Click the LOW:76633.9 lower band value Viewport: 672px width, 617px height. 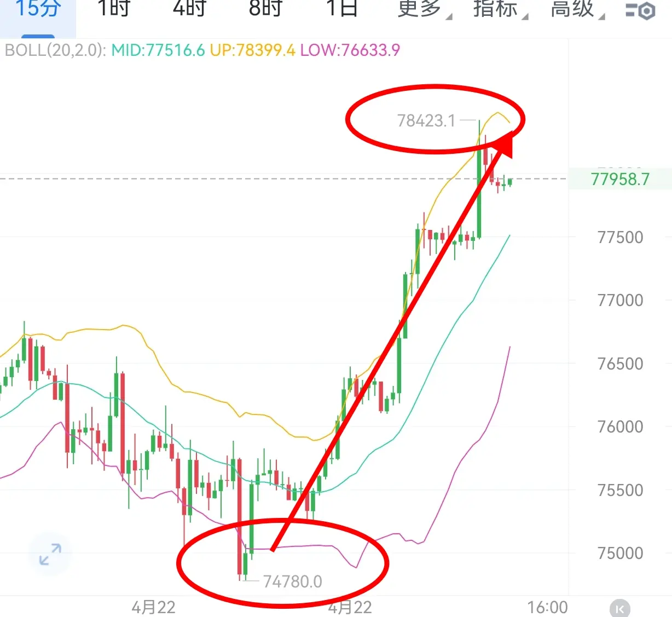(350, 50)
